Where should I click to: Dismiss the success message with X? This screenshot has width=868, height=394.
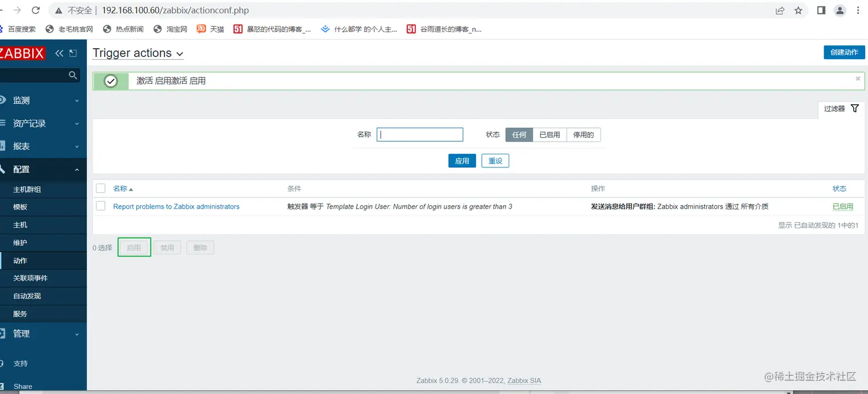click(858, 79)
